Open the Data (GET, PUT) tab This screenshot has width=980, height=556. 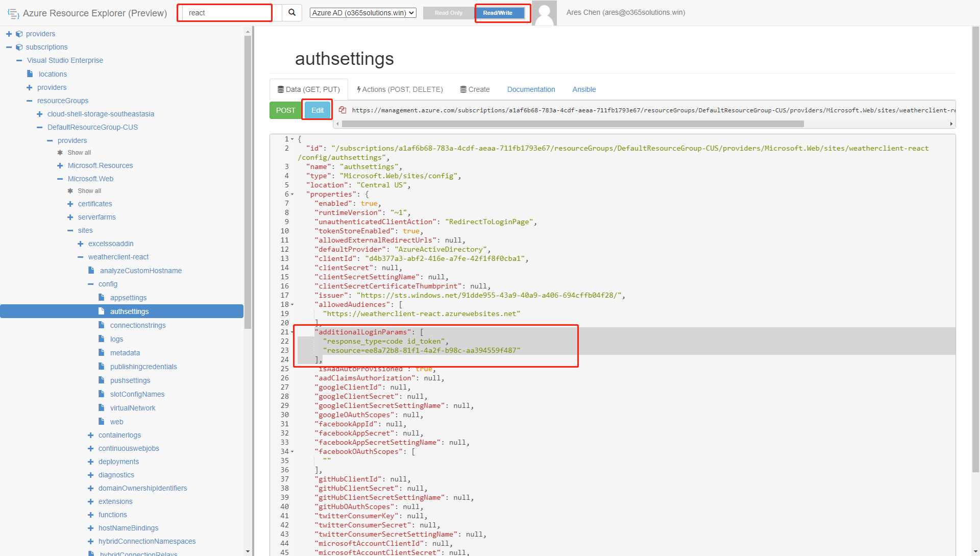click(x=309, y=89)
